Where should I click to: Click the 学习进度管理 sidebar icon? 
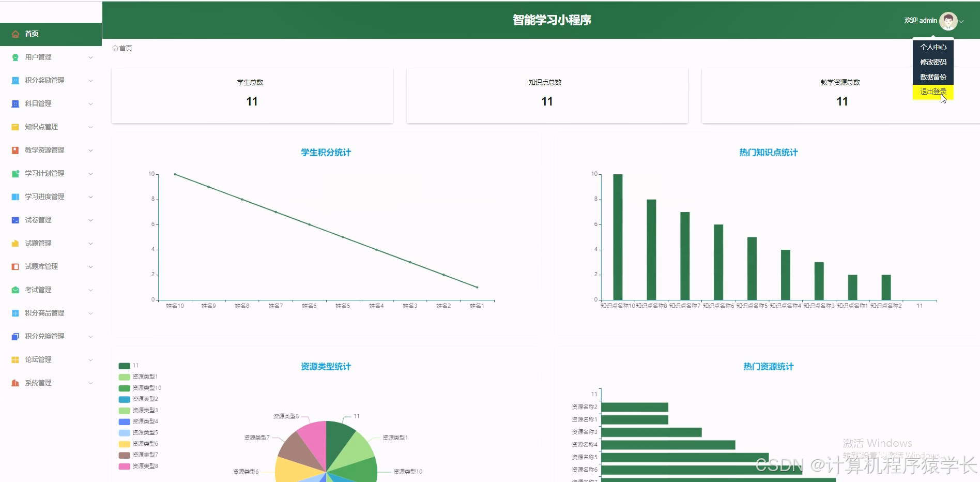[x=16, y=197]
